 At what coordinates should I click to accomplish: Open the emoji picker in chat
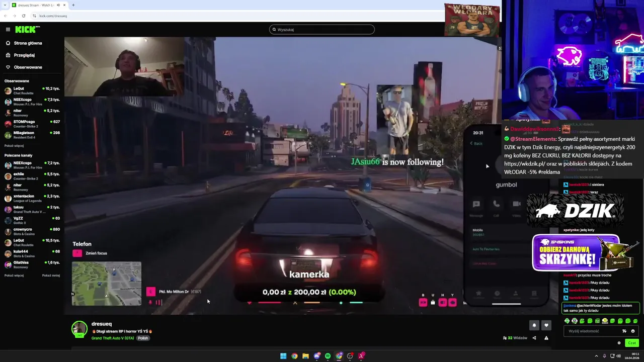pos(633,331)
